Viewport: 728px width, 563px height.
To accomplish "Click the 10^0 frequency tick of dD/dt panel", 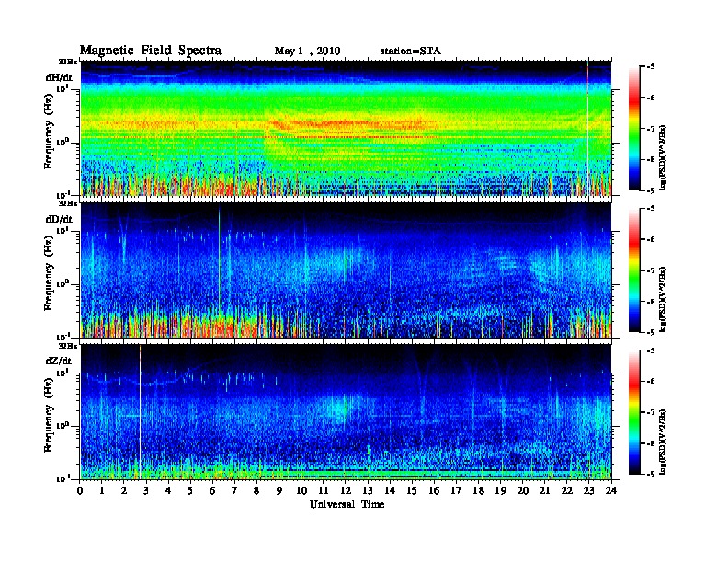I will 63,283.
